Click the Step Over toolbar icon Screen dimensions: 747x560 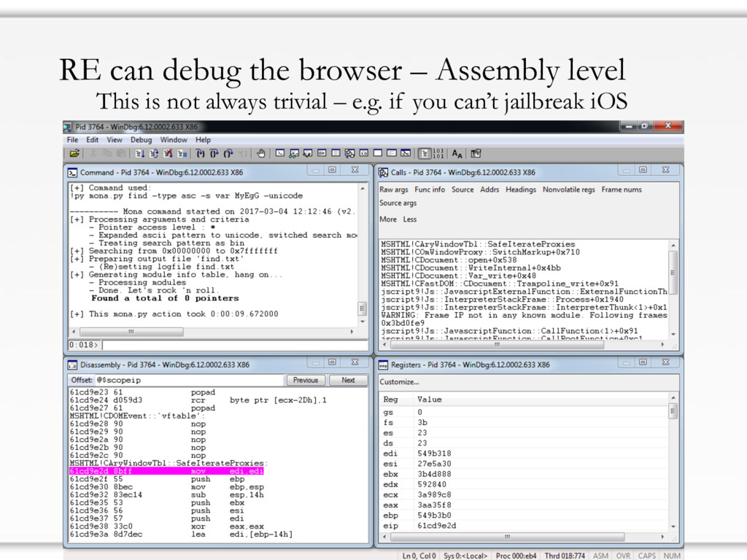click(x=214, y=153)
